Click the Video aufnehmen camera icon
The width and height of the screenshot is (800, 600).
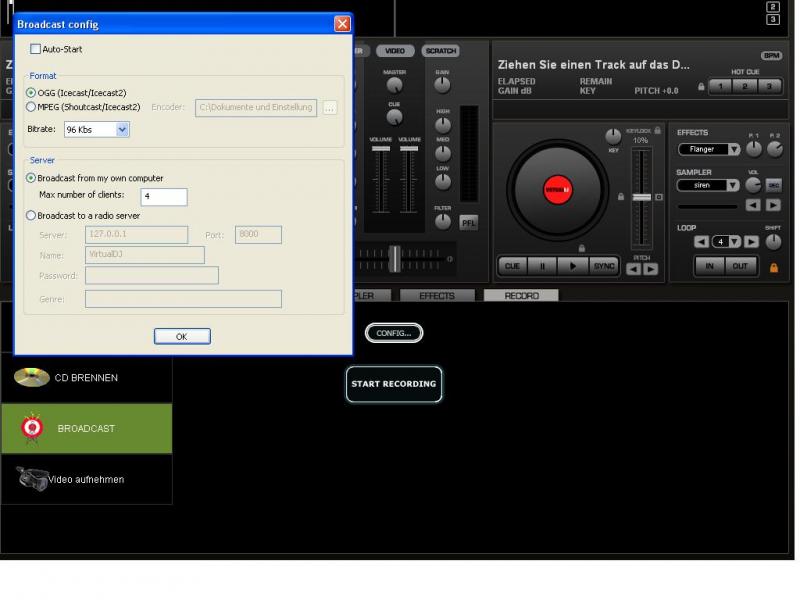tap(32, 479)
